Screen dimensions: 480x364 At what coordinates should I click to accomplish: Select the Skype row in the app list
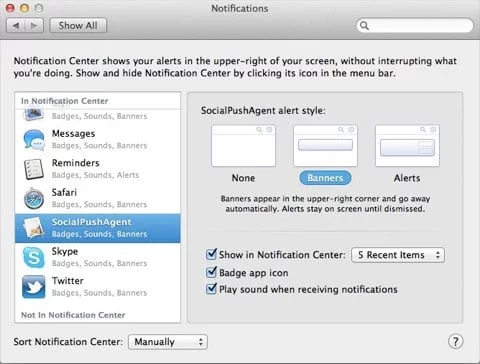click(x=98, y=257)
